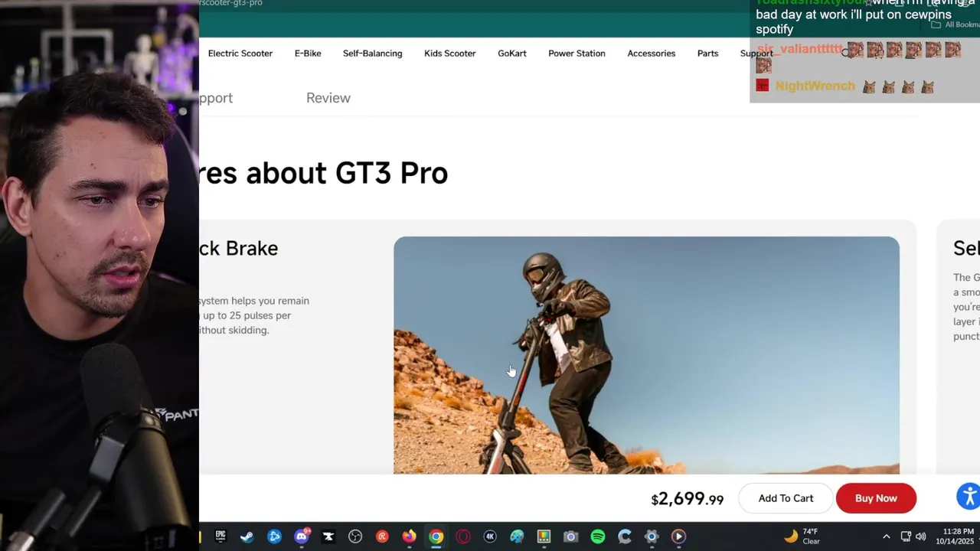Open Steam from the taskbar
The width and height of the screenshot is (980, 551).
coord(247,536)
